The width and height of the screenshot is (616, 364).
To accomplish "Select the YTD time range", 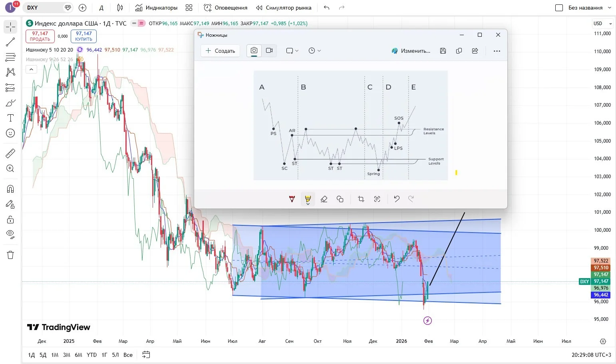I will [91, 355].
